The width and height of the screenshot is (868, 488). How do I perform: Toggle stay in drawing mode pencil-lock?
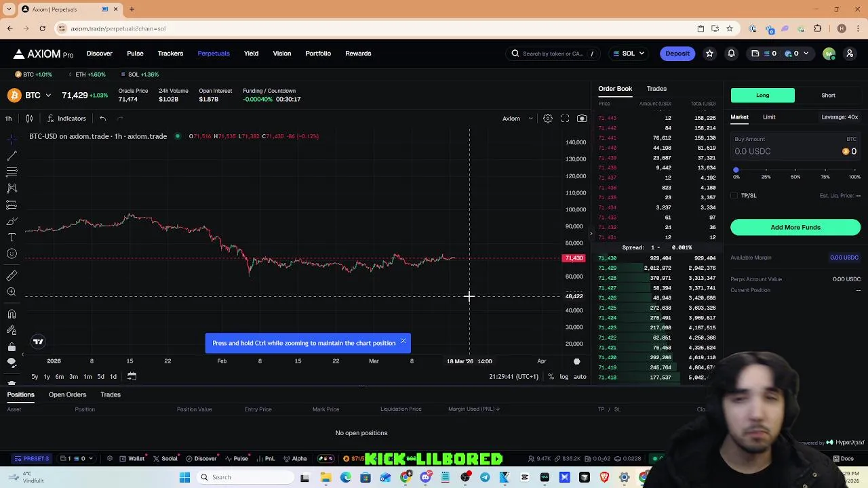coord(12,330)
